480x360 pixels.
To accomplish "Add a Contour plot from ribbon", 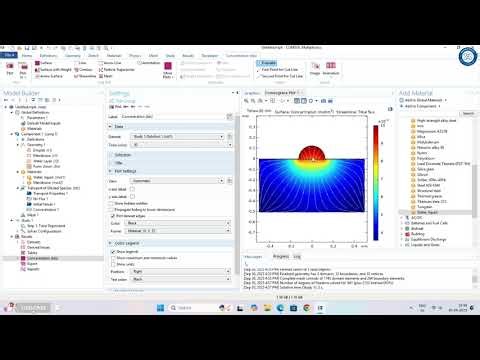I will click(x=83, y=70).
